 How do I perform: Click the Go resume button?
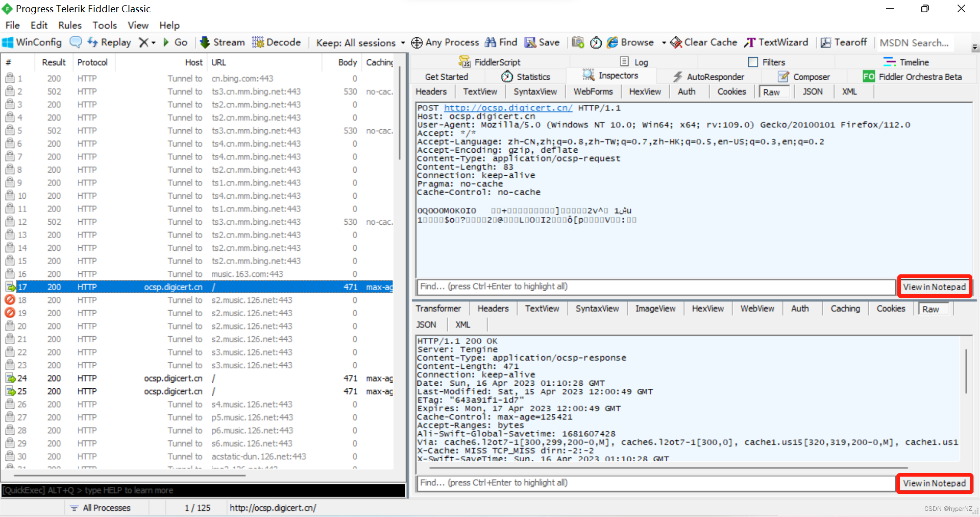[x=175, y=42]
